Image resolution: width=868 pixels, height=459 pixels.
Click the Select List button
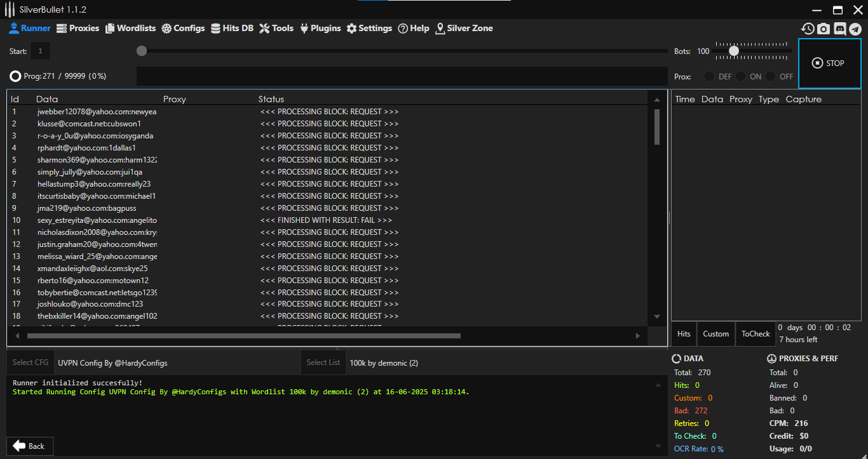tap(323, 363)
